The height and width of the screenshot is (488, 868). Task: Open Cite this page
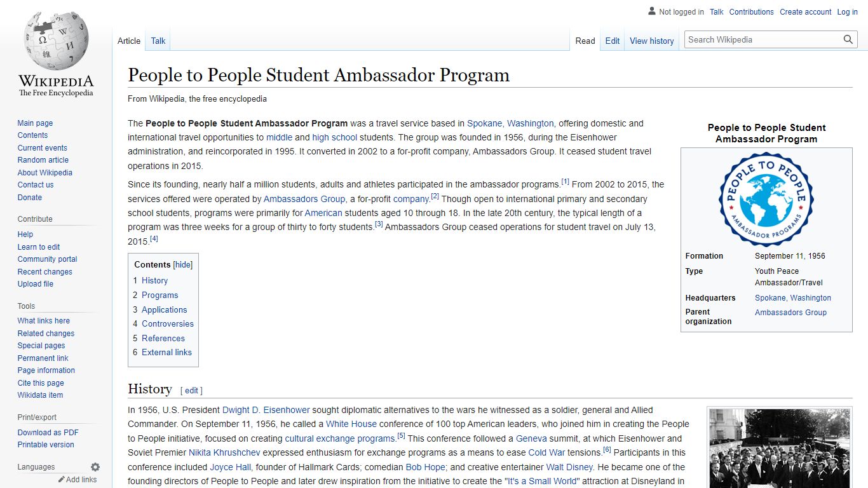[41, 383]
